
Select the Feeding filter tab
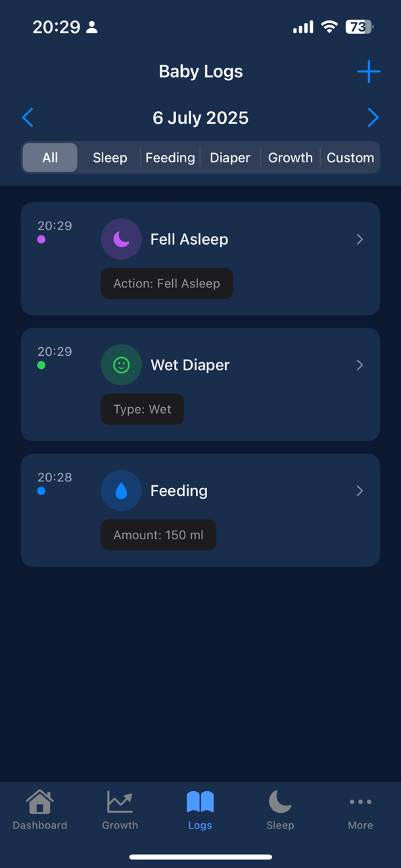coord(170,157)
